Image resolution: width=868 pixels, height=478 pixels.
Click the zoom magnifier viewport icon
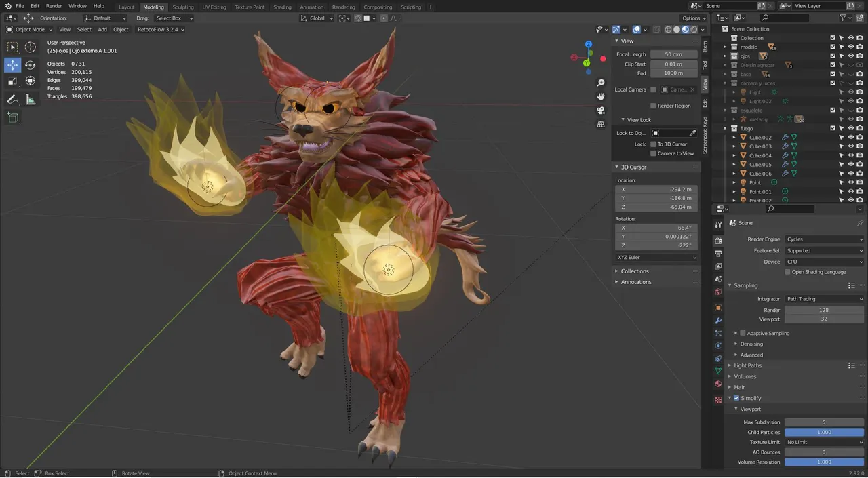pyautogui.click(x=601, y=83)
